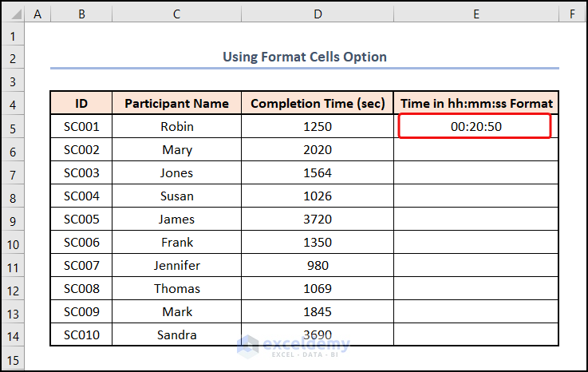Select the 'Time in hh:mm:ss Format' header
The width and height of the screenshot is (588, 372).
(476, 104)
